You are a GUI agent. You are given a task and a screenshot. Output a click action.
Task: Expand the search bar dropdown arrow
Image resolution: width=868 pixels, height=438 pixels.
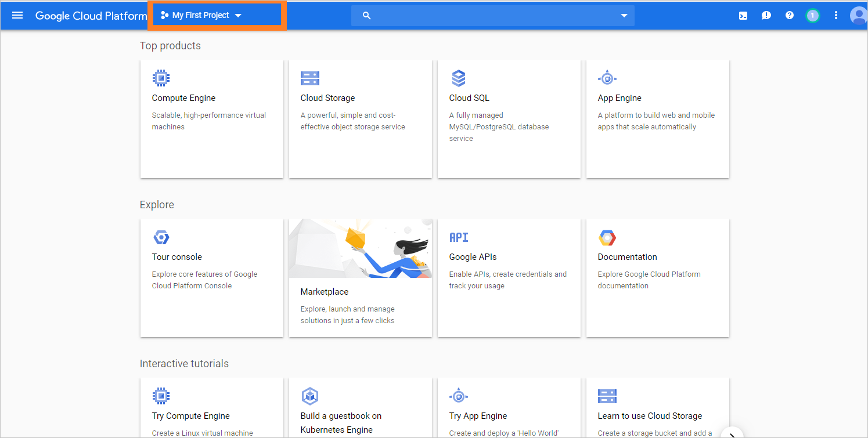[x=624, y=16]
